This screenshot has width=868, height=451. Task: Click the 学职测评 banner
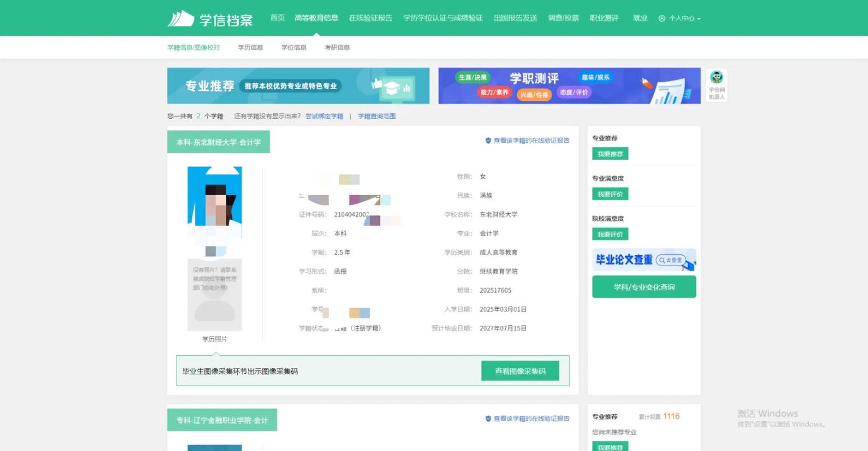coord(569,86)
